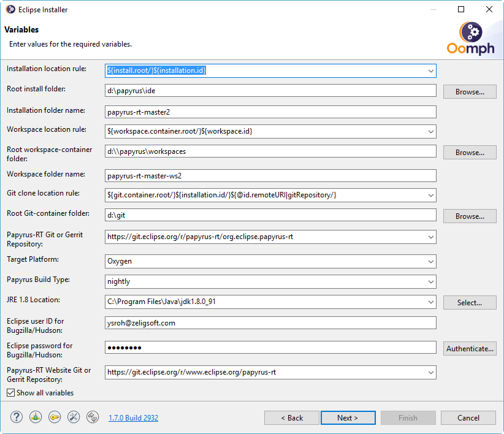The height and width of the screenshot is (434, 504).
Task: Focus the Installation folder name field
Action: click(270, 112)
